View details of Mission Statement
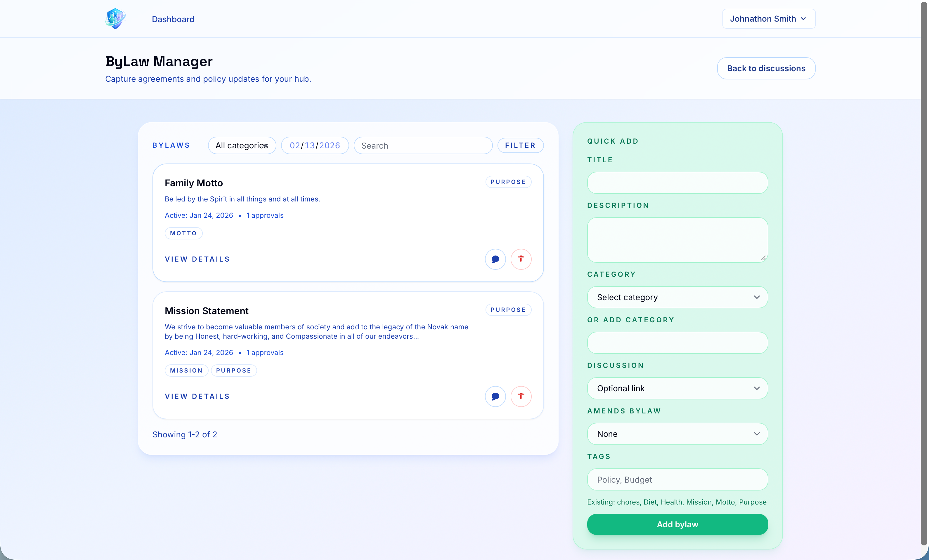Image resolution: width=929 pixels, height=560 pixels. pos(197,396)
